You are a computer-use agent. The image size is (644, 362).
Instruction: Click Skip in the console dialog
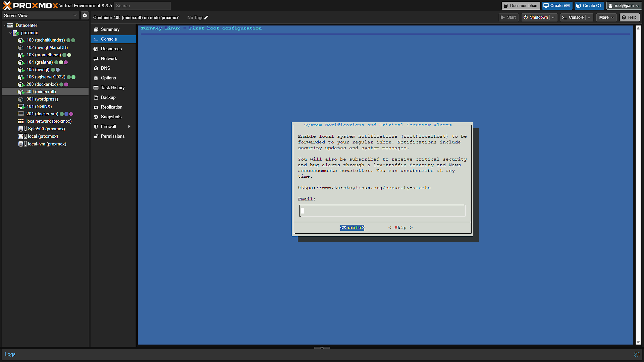click(x=400, y=228)
